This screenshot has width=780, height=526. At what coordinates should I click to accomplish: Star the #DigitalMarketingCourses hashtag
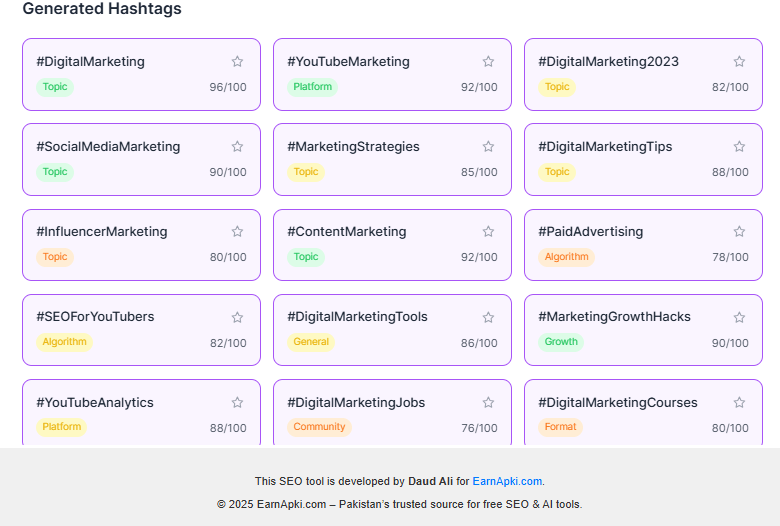click(739, 403)
